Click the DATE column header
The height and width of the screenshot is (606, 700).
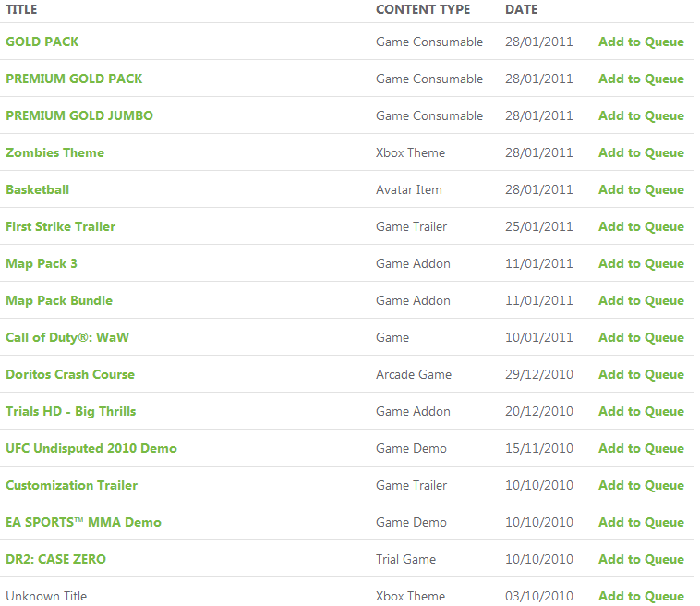click(x=521, y=9)
